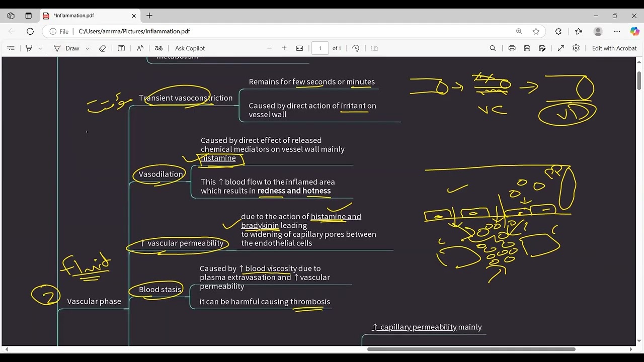Click the 'Transient vasoconstriction' text
The image size is (644, 362).
(186, 98)
